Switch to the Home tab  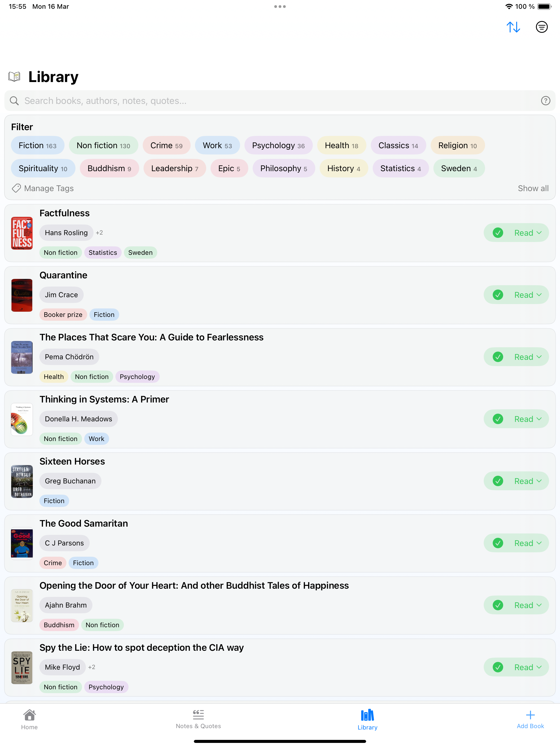pyautogui.click(x=29, y=719)
